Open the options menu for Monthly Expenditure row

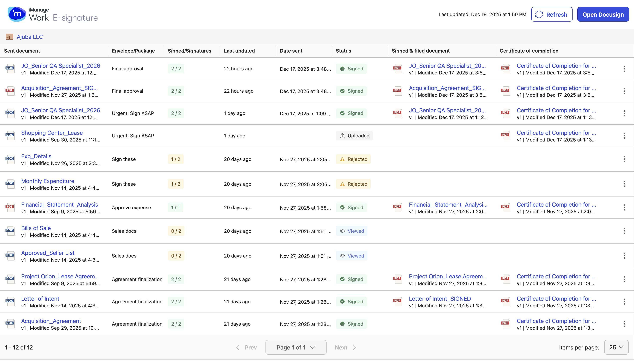click(624, 184)
